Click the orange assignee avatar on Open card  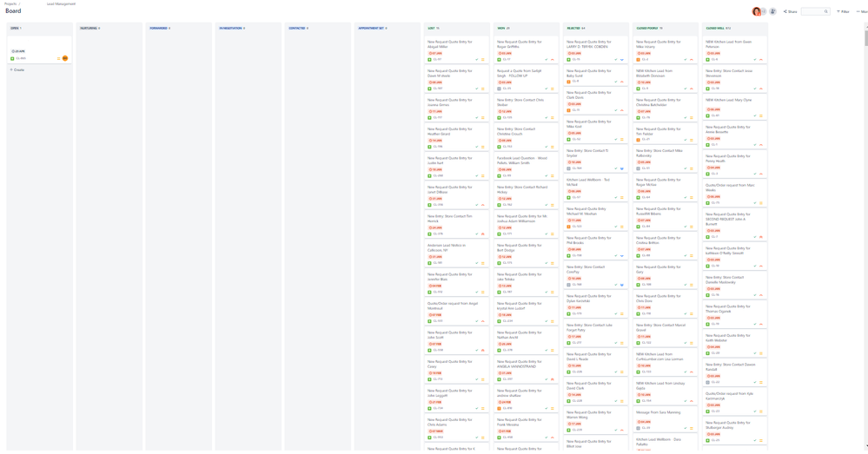(x=65, y=58)
